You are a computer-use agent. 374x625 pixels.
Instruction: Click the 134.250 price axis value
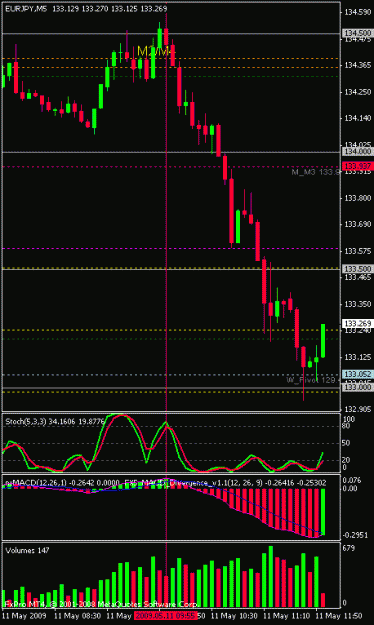tap(357, 92)
